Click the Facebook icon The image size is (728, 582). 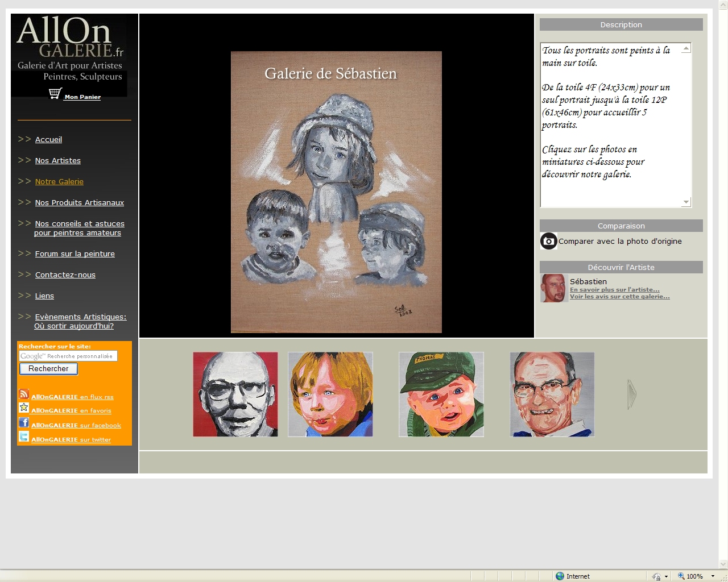click(x=24, y=422)
